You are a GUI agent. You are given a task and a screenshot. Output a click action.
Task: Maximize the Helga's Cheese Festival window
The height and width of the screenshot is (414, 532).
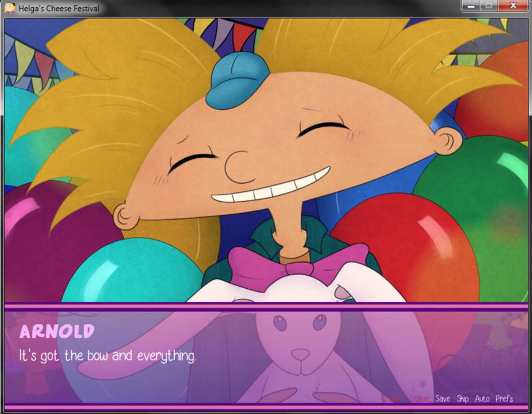pos(489,6)
